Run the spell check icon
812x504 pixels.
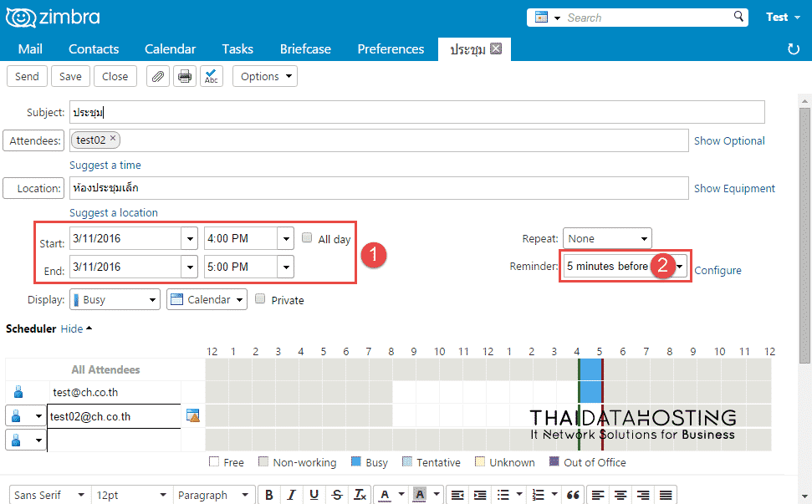point(211,76)
